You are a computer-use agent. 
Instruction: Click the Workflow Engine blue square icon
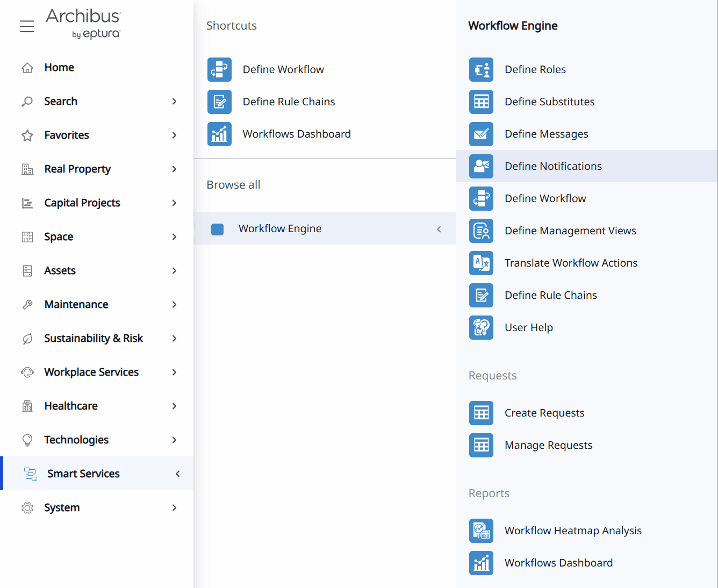(218, 230)
